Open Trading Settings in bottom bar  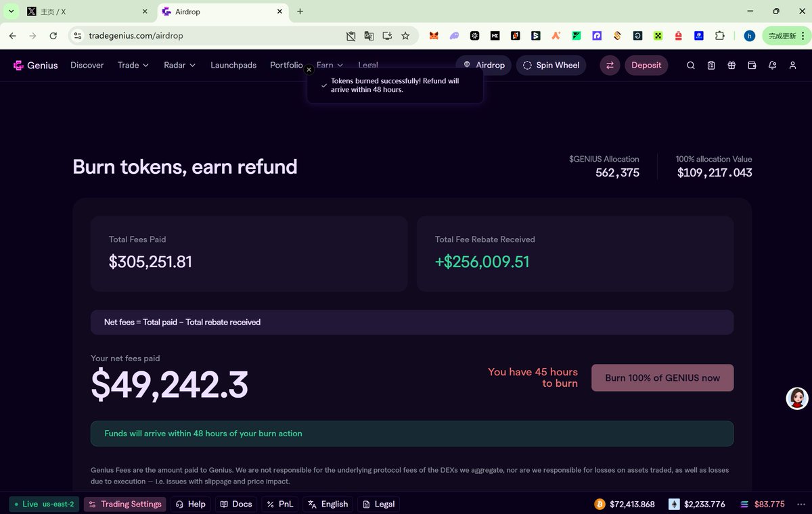pos(125,504)
